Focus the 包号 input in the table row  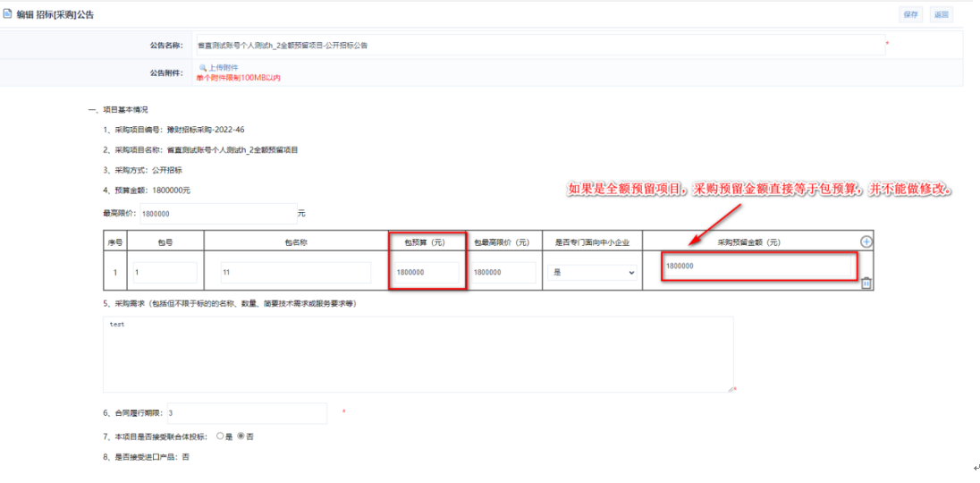165,272
